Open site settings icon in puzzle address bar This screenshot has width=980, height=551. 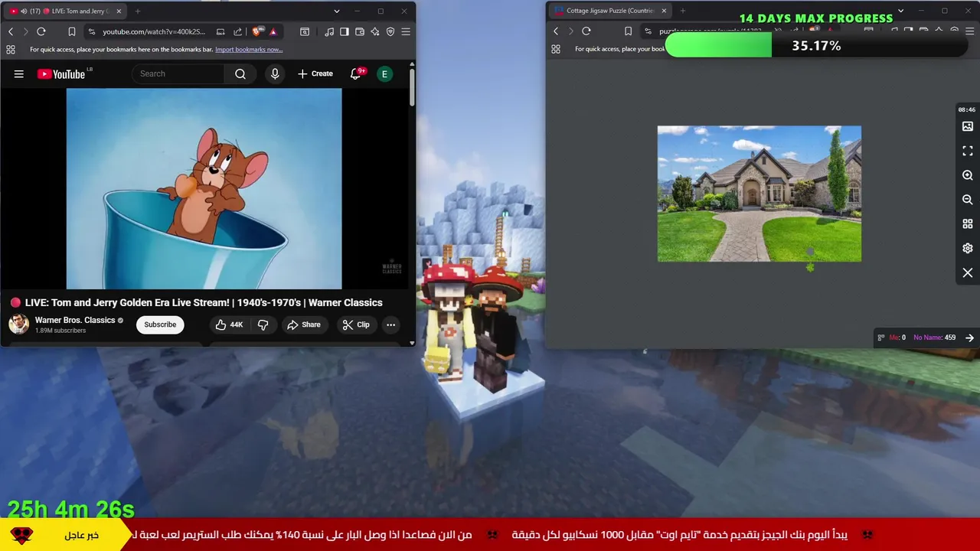point(648,31)
